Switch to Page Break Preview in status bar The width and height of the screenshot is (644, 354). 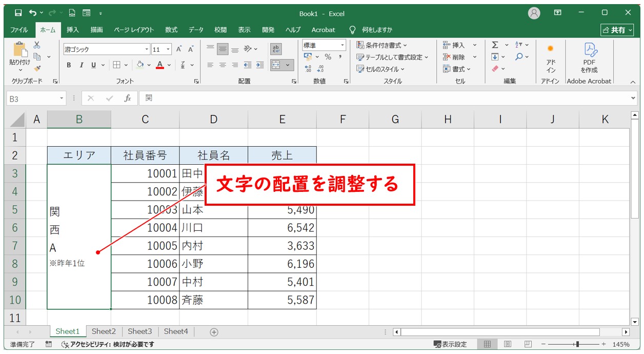[528, 344]
